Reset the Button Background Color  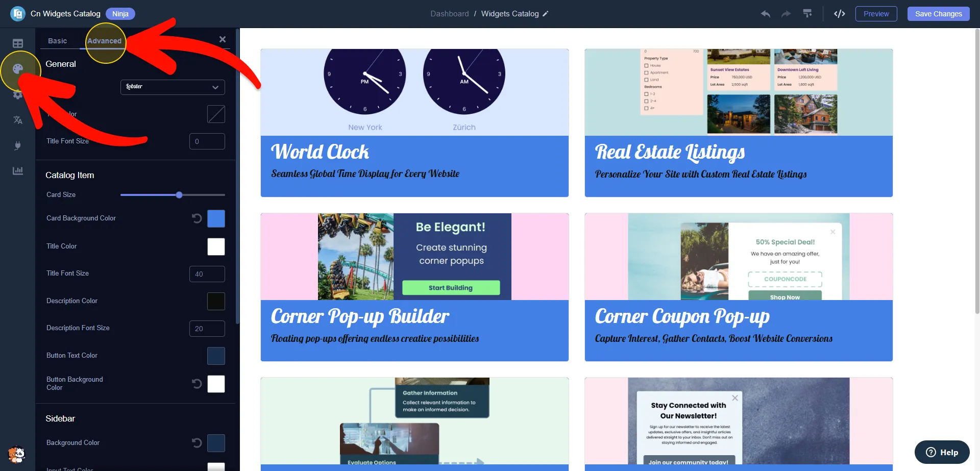coord(197,384)
